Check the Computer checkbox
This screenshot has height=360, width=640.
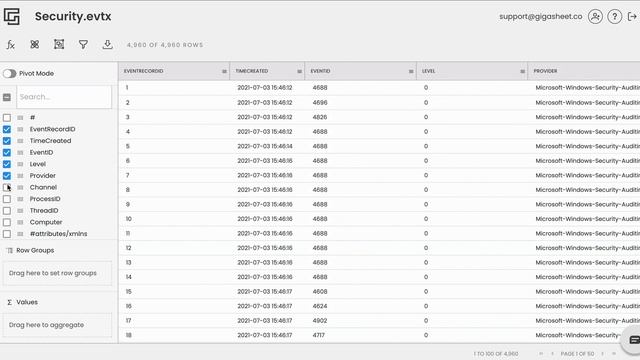coord(7,222)
